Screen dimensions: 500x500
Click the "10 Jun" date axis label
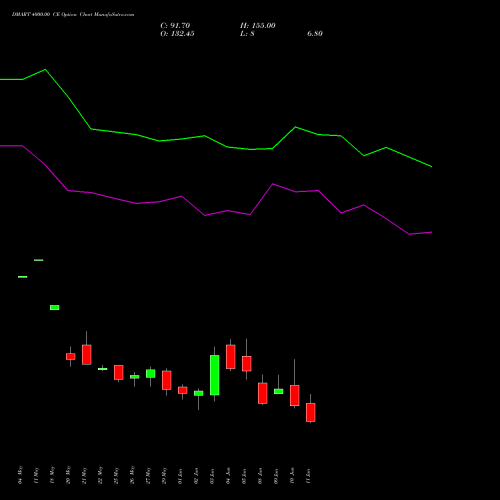point(293,476)
